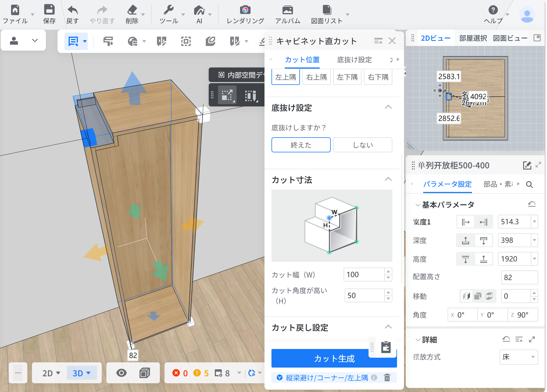
Task: Switch to 2Dビュー tab
Action: (x=436, y=38)
